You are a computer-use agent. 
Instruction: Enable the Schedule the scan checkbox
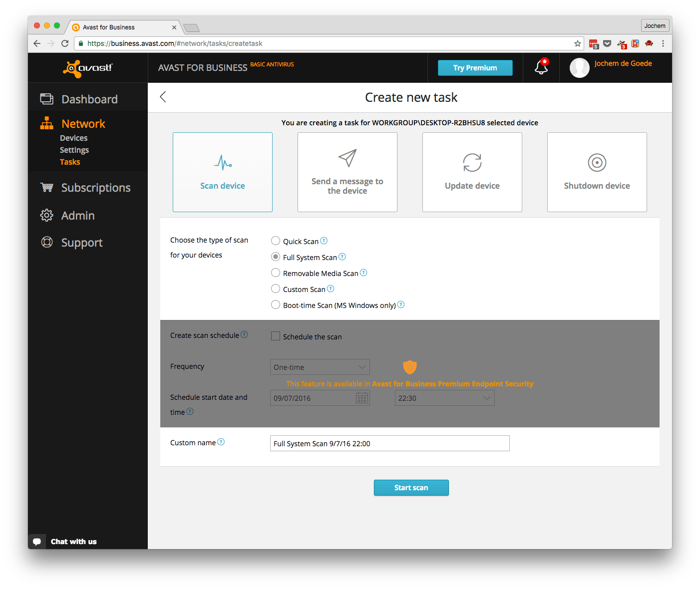tap(276, 336)
